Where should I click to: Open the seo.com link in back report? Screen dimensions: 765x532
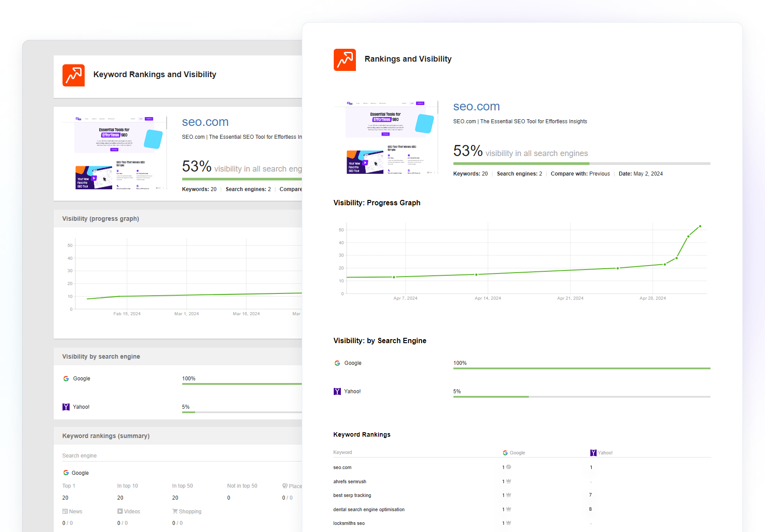coord(205,122)
